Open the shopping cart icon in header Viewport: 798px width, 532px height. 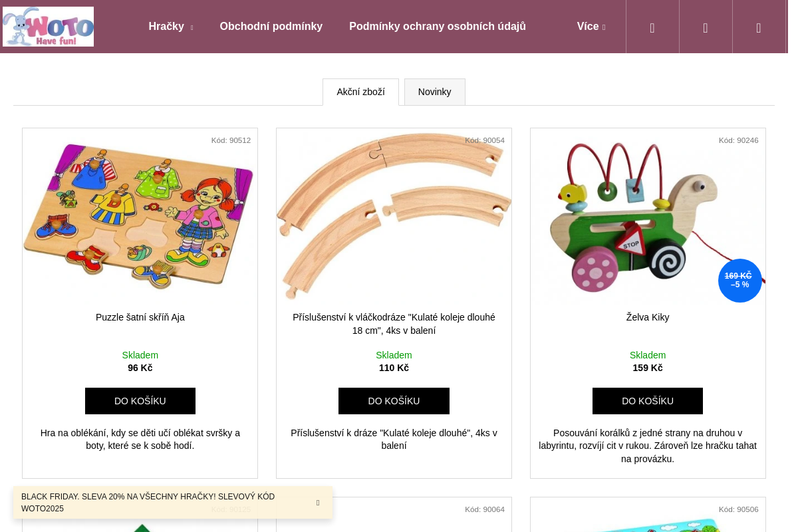759,27
